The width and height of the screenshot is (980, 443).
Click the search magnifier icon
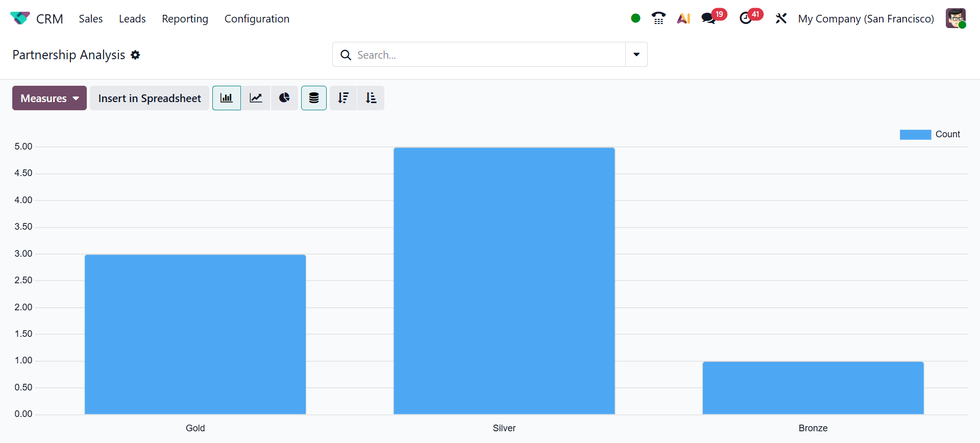click(346, 55)
